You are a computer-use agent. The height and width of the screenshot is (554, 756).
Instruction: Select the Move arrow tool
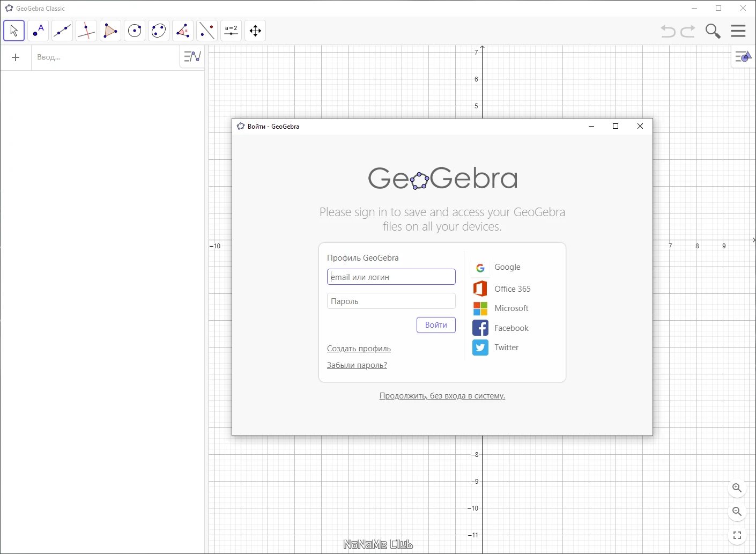click(14, 31)
